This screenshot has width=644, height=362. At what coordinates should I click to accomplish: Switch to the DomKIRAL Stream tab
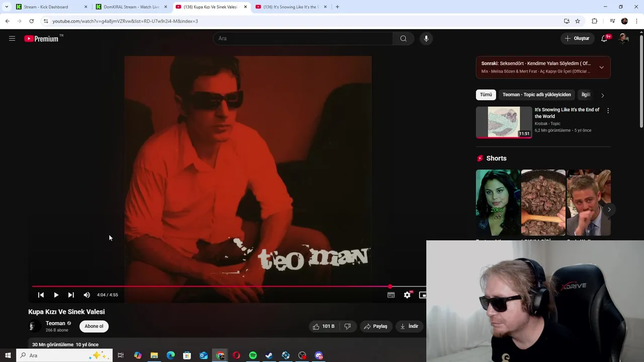(131, 7)
